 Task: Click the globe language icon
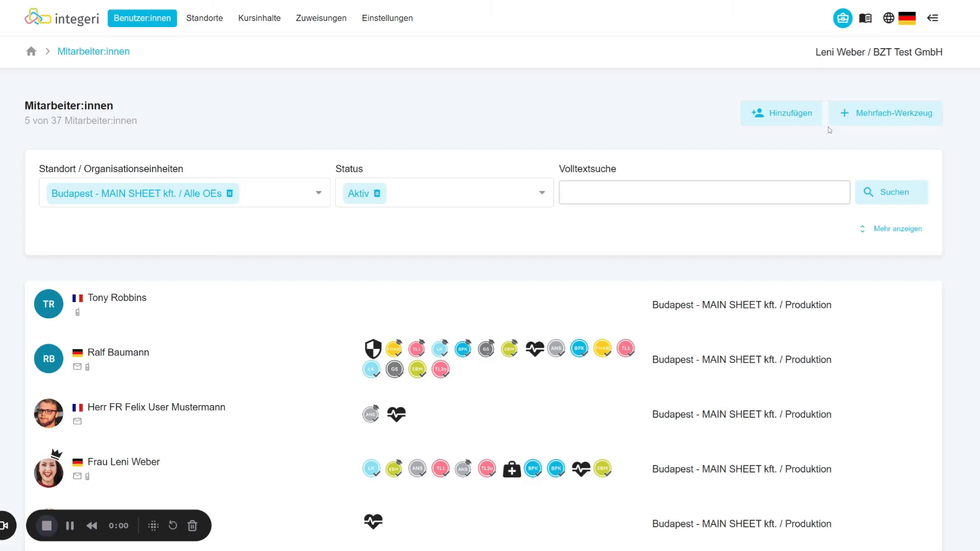pyautogui.click(x=888, y=18)
